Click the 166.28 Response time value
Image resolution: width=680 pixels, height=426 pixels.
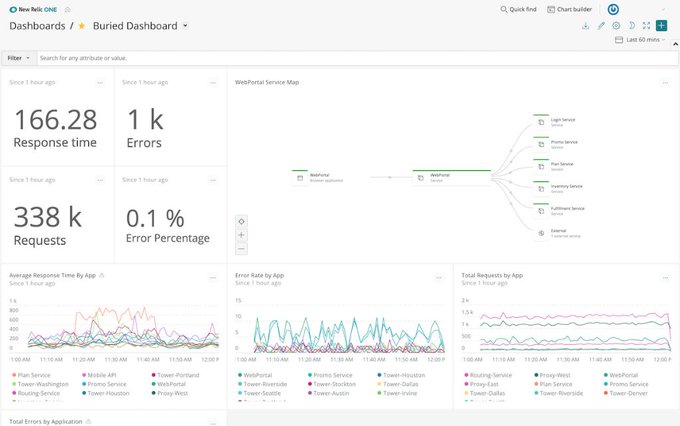point(56,120)
